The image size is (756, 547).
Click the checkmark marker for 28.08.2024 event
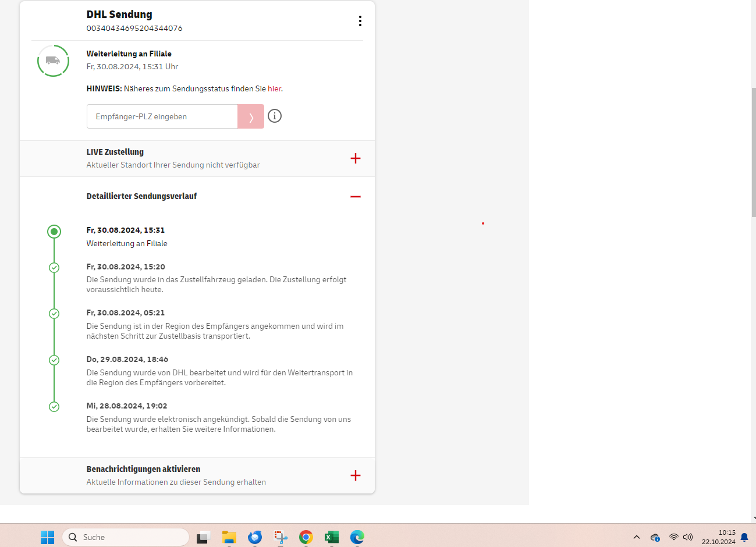coord(54,407)
